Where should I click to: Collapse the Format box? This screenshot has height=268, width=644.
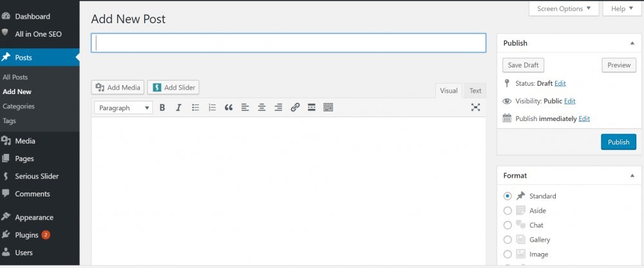click(632, 175)
